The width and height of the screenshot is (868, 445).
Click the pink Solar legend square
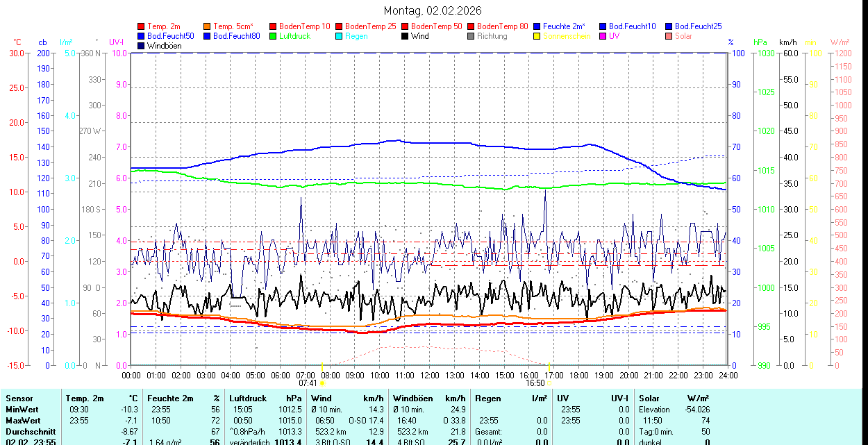(669, 36)
